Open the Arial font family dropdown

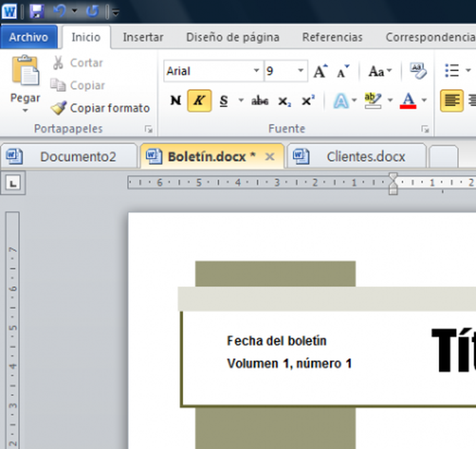tap(256, 71)
